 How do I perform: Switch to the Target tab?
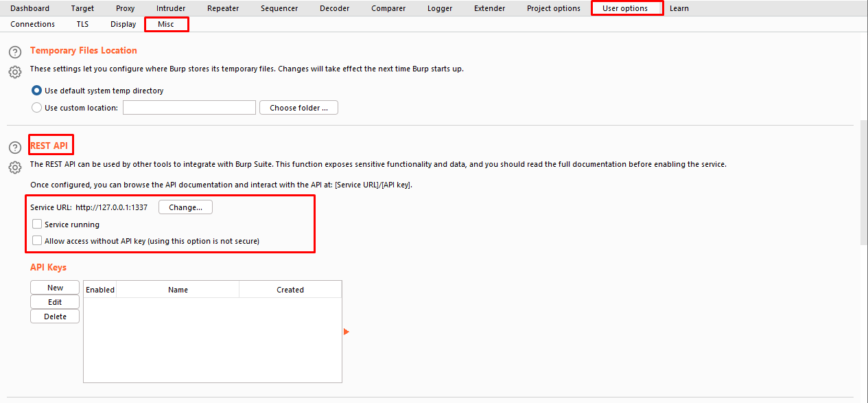click(82, 8)
